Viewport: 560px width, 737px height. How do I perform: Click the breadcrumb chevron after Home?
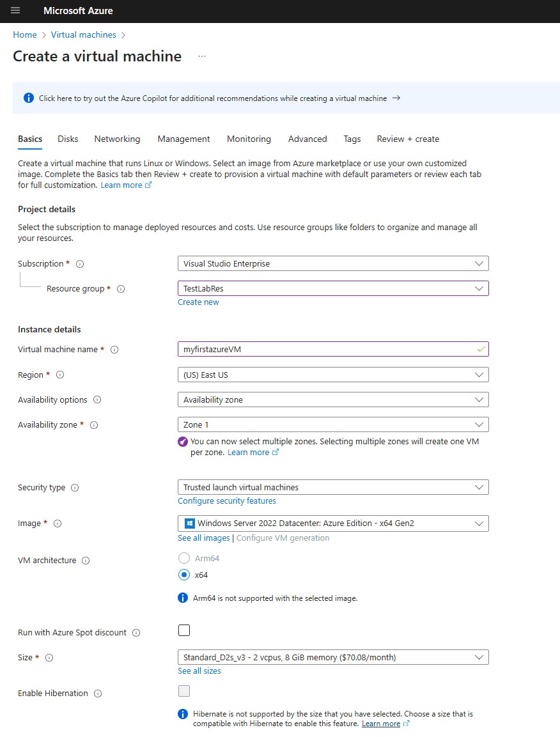(43, 35)
